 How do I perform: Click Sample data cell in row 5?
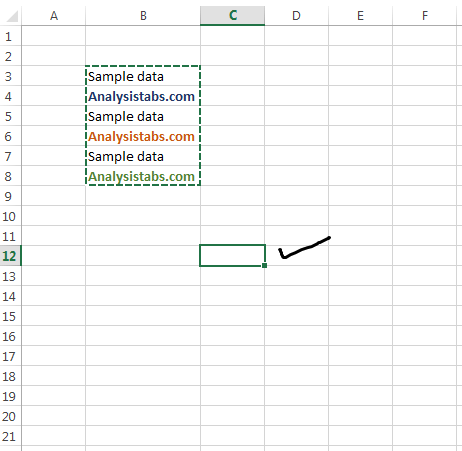pyautogui.click(x=143, y=116)
